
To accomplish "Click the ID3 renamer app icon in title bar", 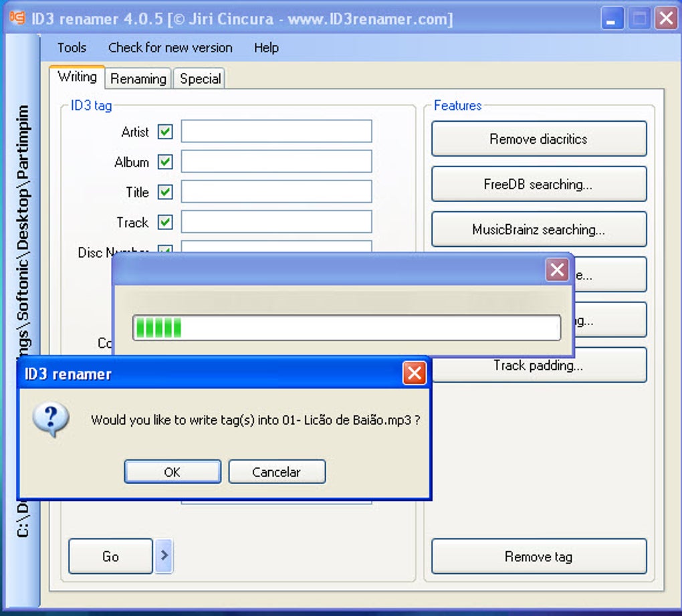I will click(17, 18).
